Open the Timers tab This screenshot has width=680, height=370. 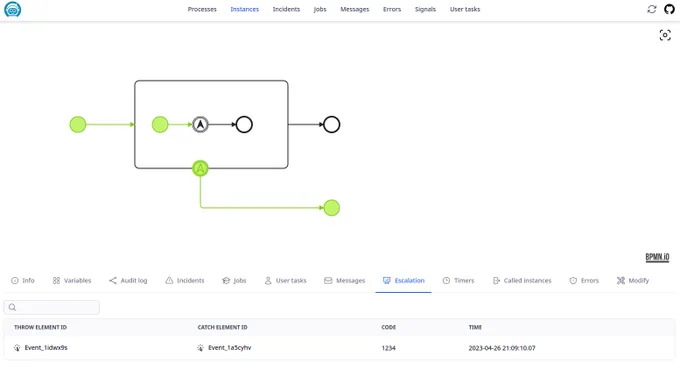458,281
